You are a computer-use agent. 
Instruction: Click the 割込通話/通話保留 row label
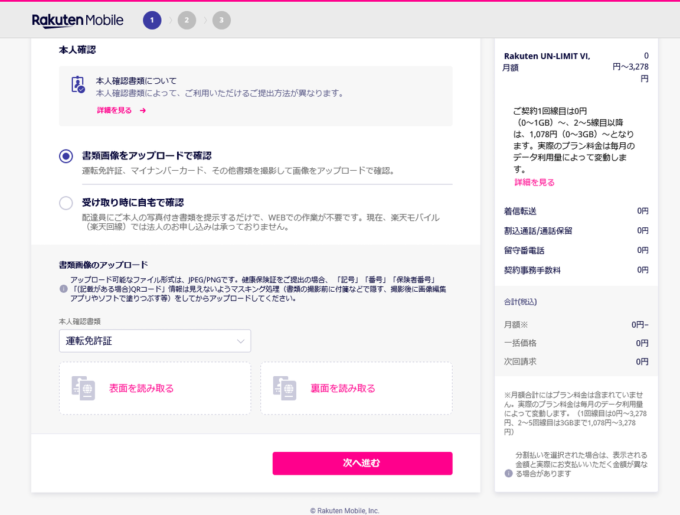pos(538,231)
